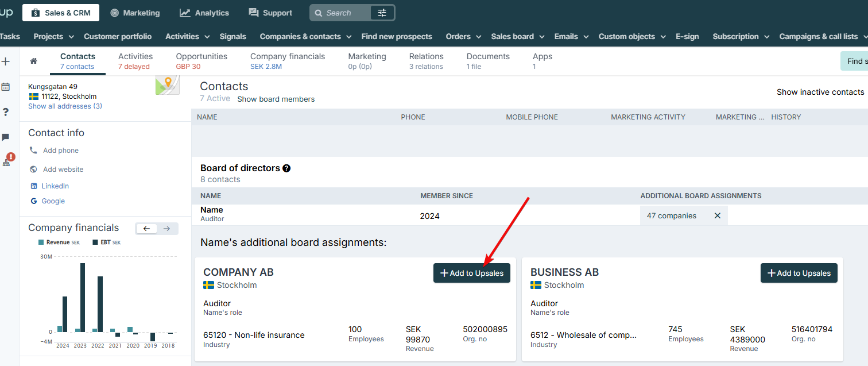Image resolution: width=868 pixels, height=366 pixels.
Task: Click Show inactive contacts
Action: click(x=820, y=92)
